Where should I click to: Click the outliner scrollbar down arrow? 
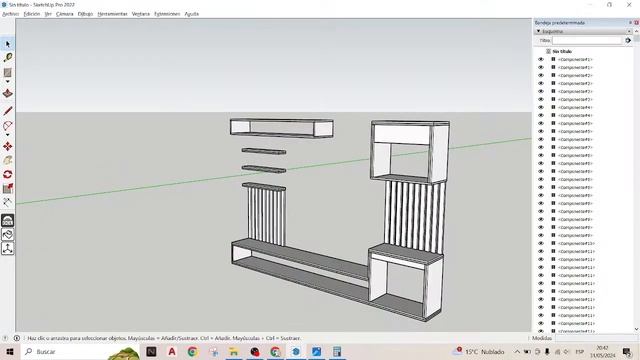636,329
